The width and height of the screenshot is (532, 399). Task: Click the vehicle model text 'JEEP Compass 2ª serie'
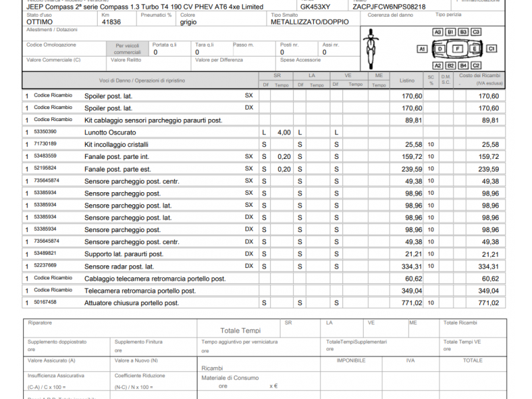[61, 7]
